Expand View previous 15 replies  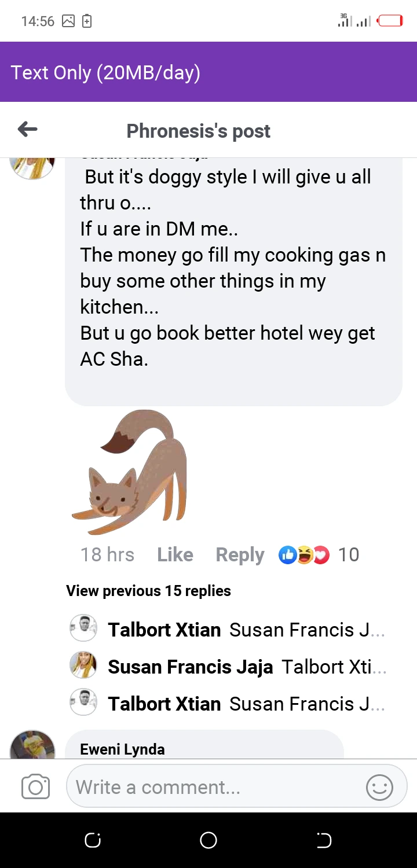click(148, 591)
